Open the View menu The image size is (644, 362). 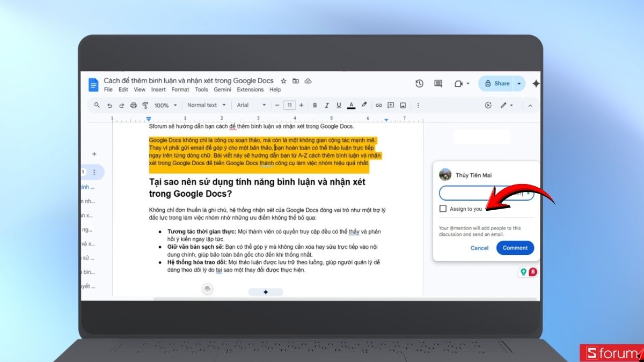pos(140,90)
